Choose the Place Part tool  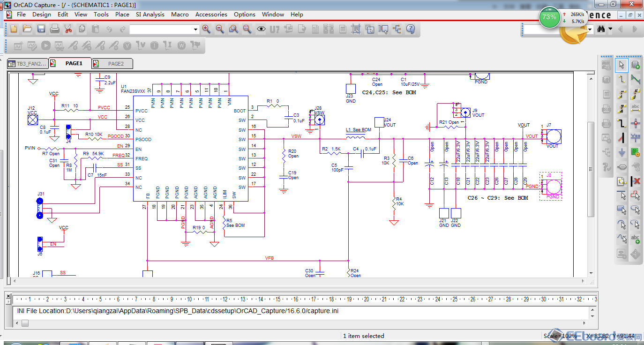636,65
